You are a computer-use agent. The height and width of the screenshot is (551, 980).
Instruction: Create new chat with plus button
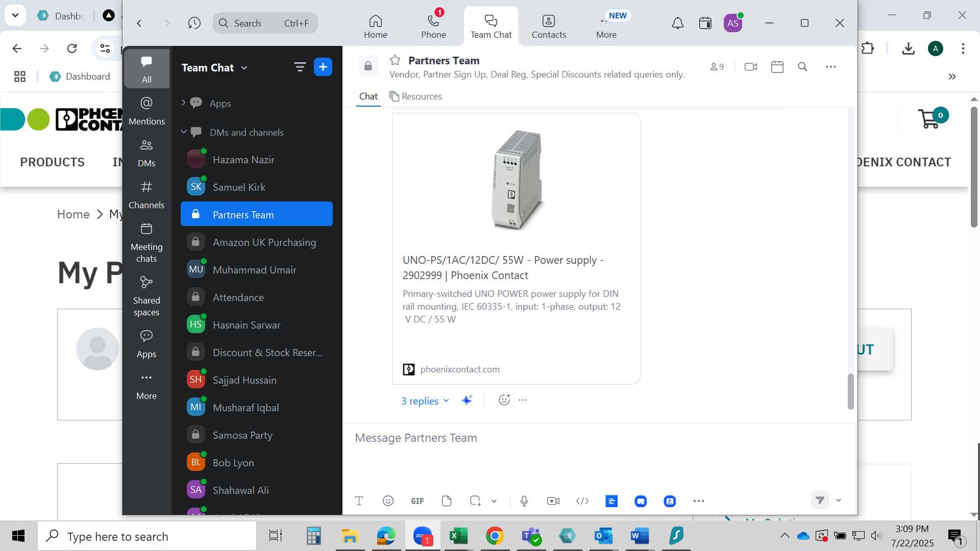point(323,67)
